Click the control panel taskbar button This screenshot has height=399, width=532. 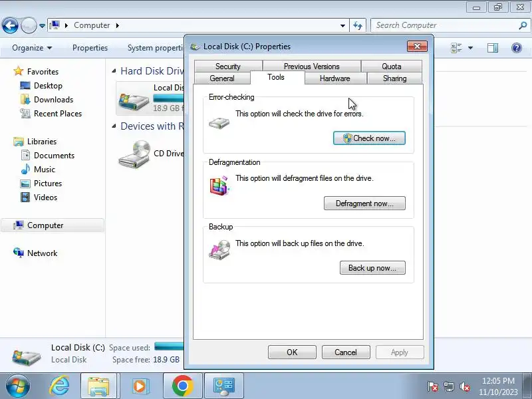pyautogui.click(x=224, y=386)
